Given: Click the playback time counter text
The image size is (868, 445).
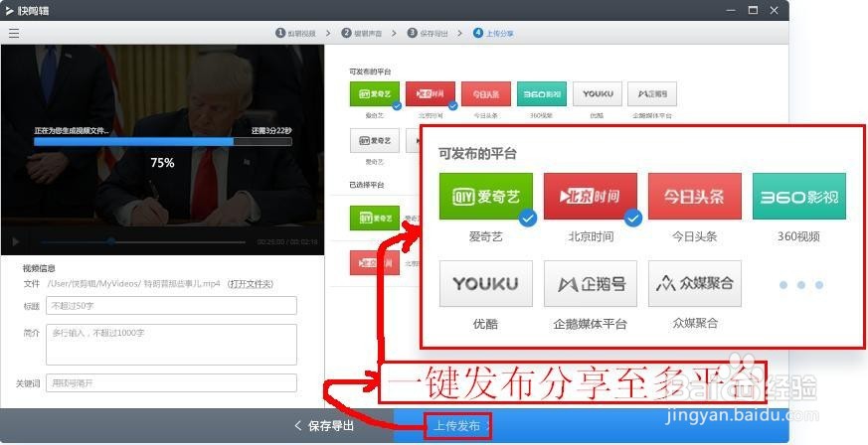Looking at the screenshot, I should 287,242.
